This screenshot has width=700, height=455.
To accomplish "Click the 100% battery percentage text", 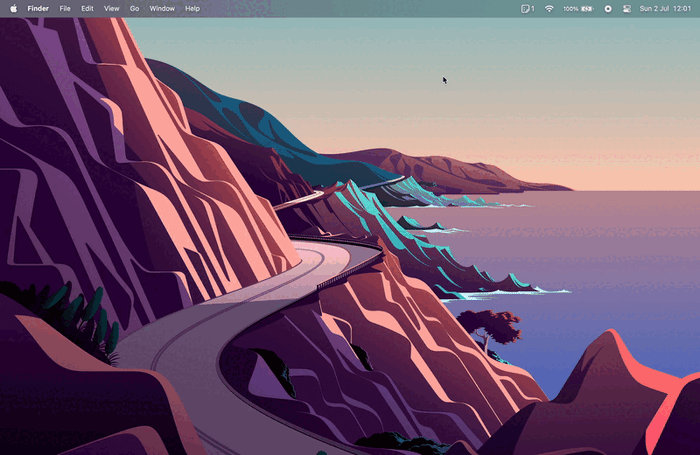I will 571,8.
